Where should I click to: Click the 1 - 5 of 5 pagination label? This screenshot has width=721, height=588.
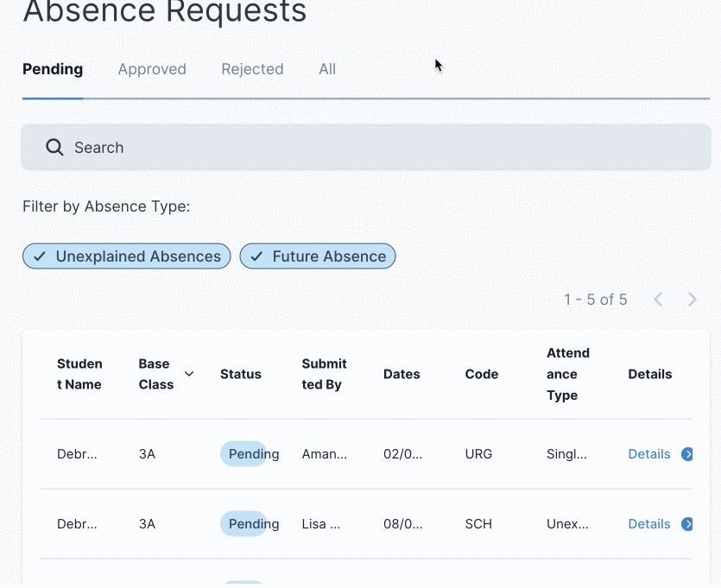(596, 299)
